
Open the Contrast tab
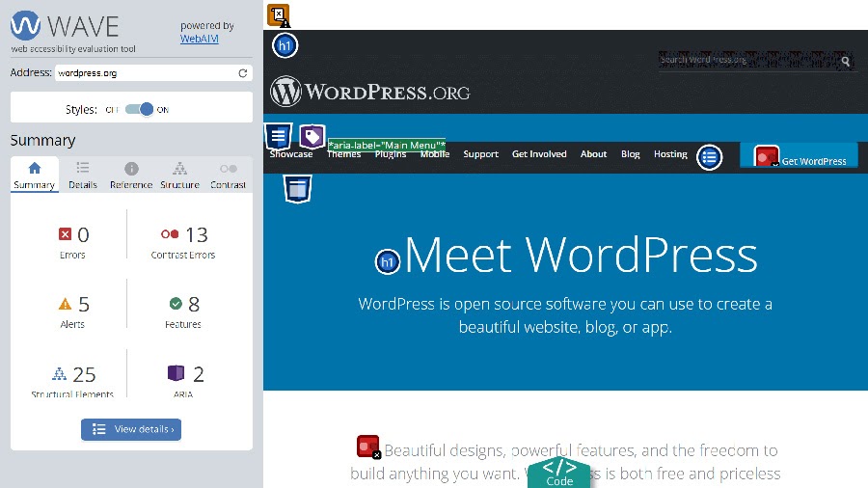pyautogui.click(x=228, y=175)
